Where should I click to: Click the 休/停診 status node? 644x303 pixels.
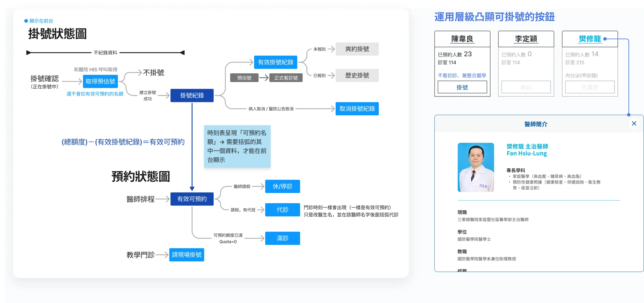point(282,186)
